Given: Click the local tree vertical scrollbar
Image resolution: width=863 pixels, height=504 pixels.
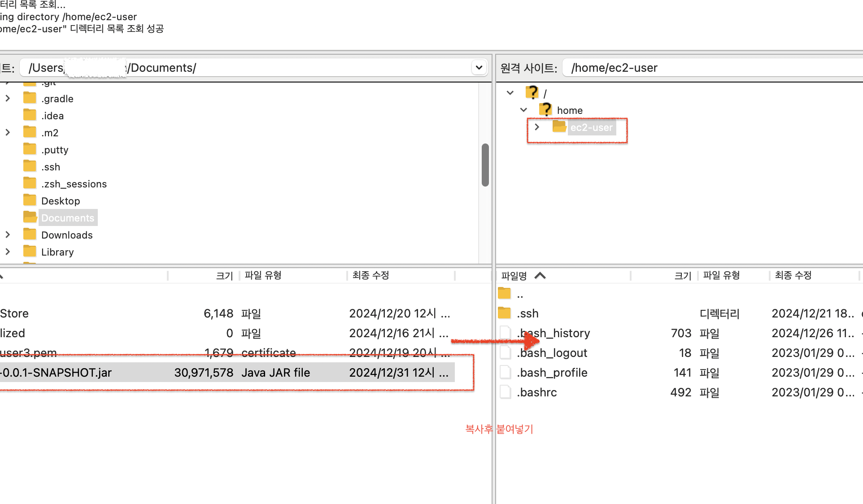Looking at the screenshot, I should (x=485, y=165).
